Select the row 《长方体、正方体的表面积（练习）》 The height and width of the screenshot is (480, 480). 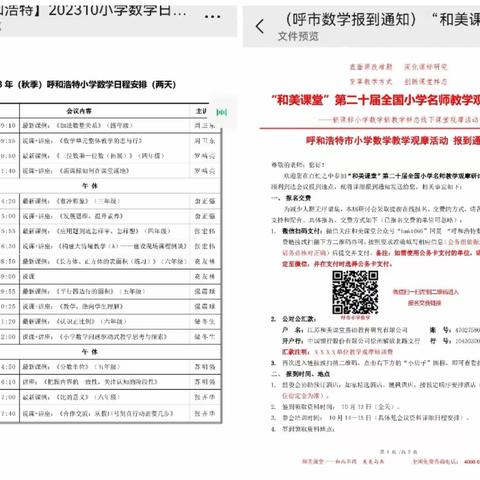click(110, 261)
